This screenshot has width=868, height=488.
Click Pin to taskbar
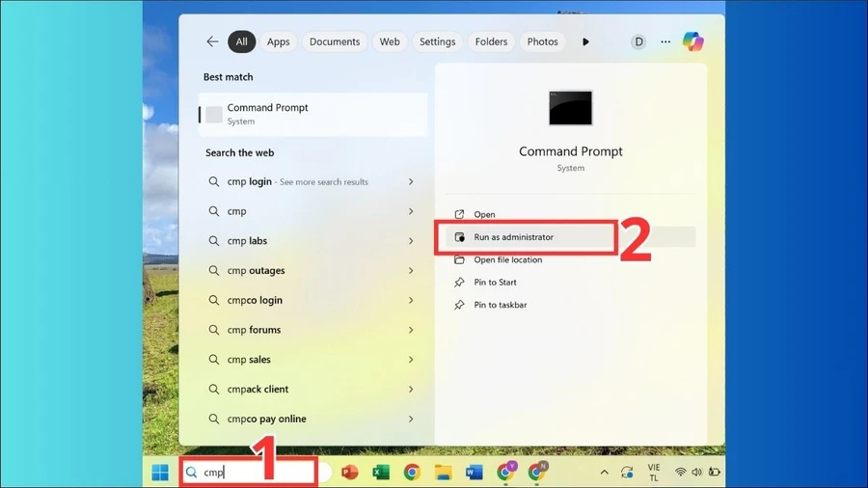(570, 305)
